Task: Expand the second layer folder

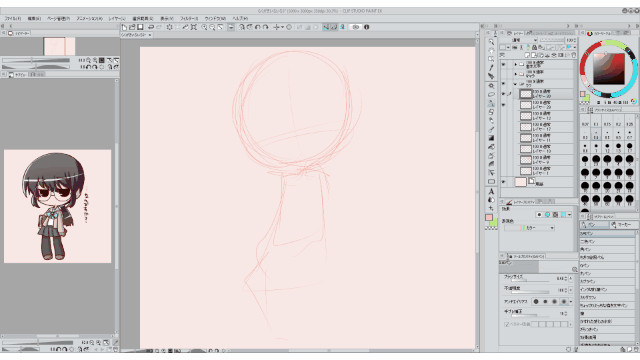Action: click(516, 74)
